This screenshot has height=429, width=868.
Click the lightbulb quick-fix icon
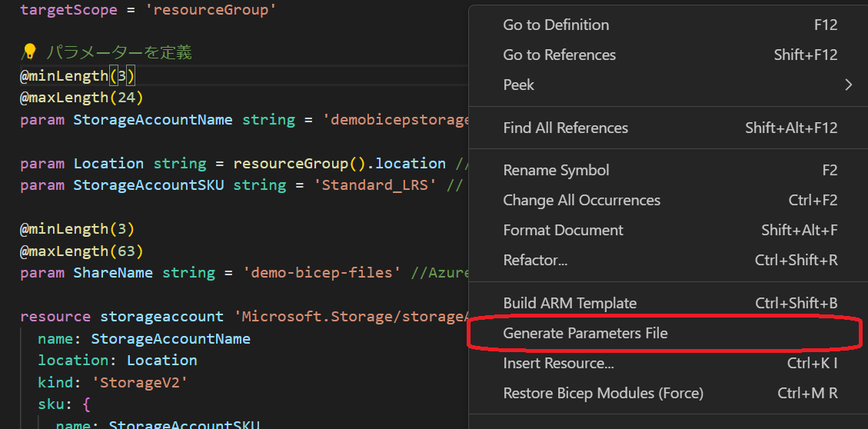[28, 52]
